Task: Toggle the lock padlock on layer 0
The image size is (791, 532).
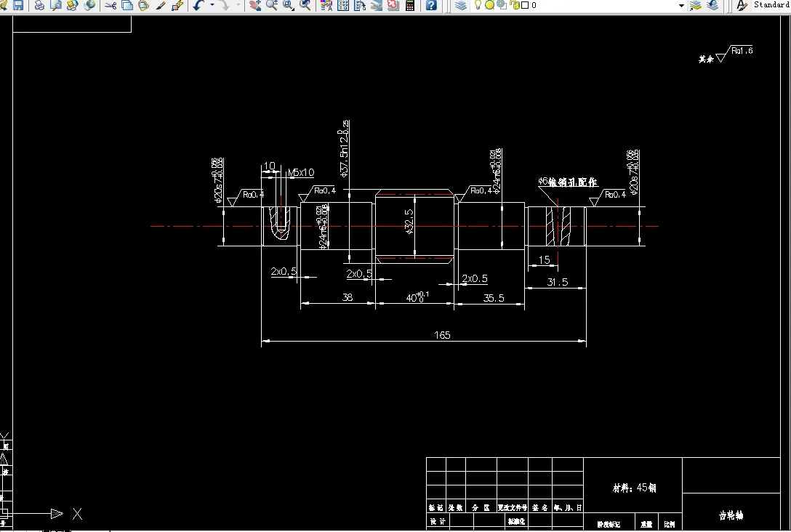Action: click(514, 5)
